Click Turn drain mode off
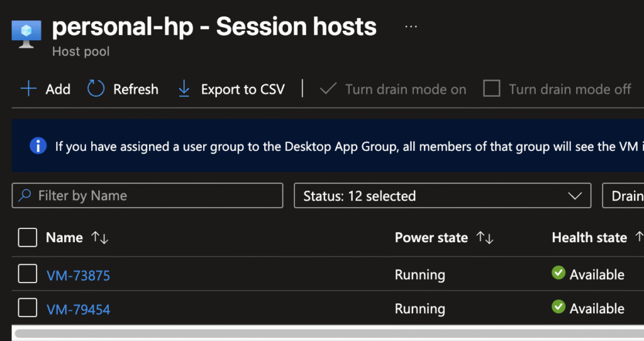This screenshot has width=644, height=341. [x=570, y=89]
